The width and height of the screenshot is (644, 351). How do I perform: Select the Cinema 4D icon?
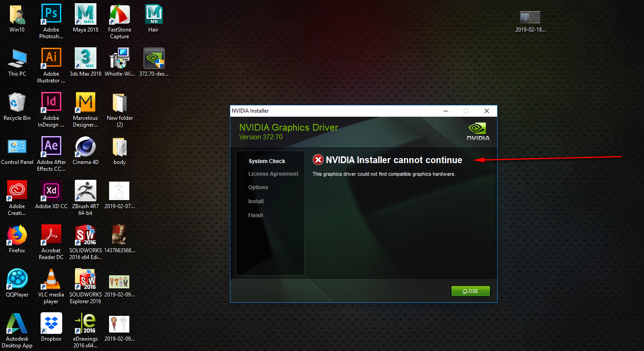click(x=86, y=151)
